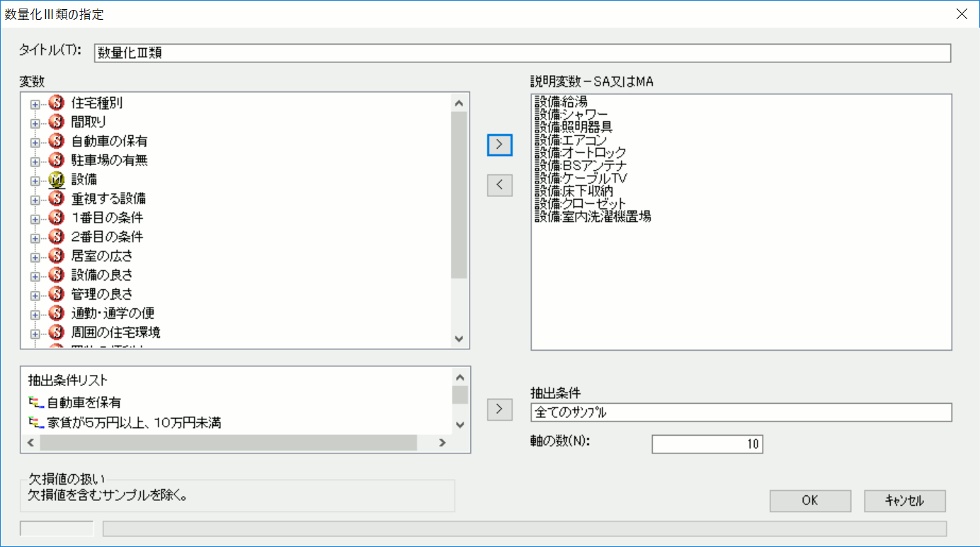Add selected variable with the > button
The height and width of the screenshot is (547, 980).
(x=500, y=145)
